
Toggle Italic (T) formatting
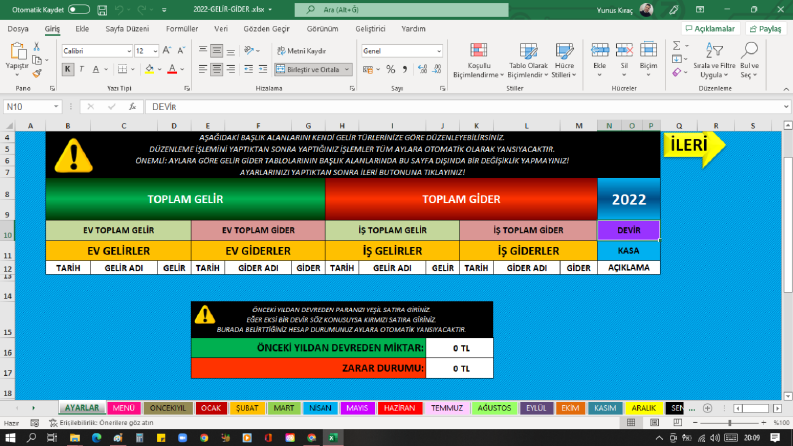point(81,69)
